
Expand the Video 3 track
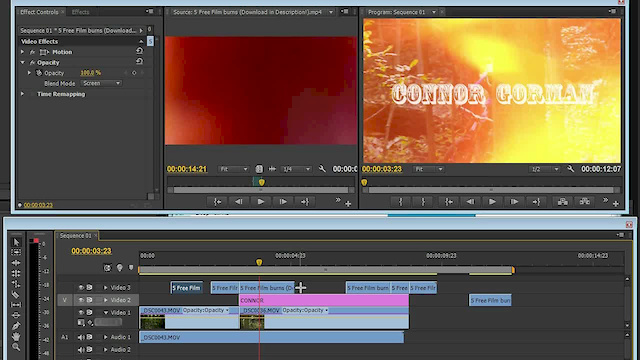(x=105, y=288)
